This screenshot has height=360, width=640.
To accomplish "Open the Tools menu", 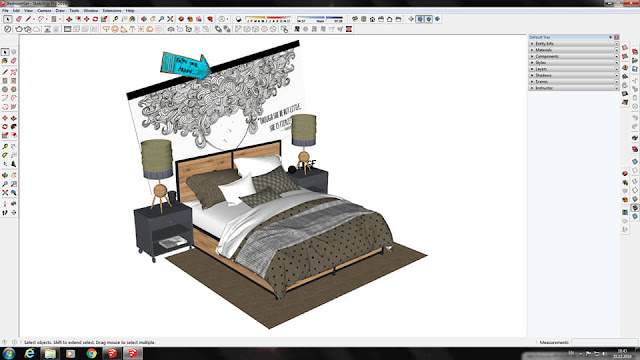I will click(74, 11).
